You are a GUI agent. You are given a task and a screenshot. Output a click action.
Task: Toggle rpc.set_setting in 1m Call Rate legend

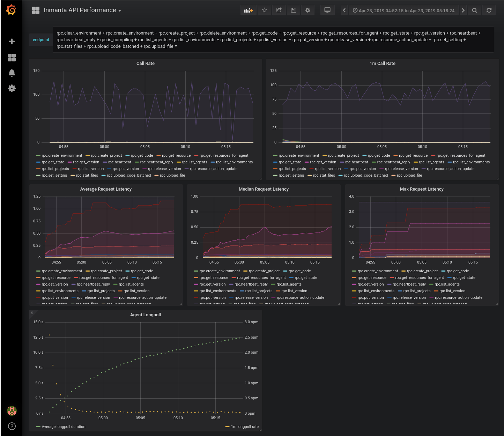(291, 176)
